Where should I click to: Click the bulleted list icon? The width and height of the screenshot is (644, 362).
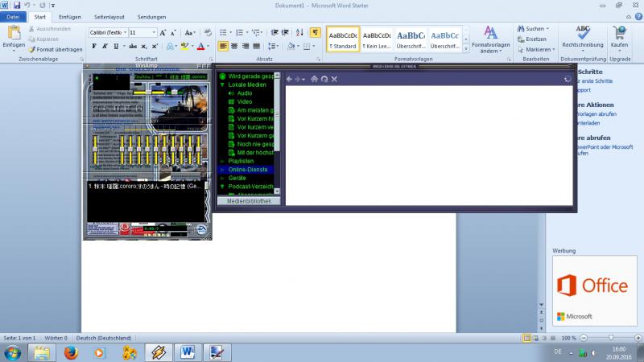223,32
